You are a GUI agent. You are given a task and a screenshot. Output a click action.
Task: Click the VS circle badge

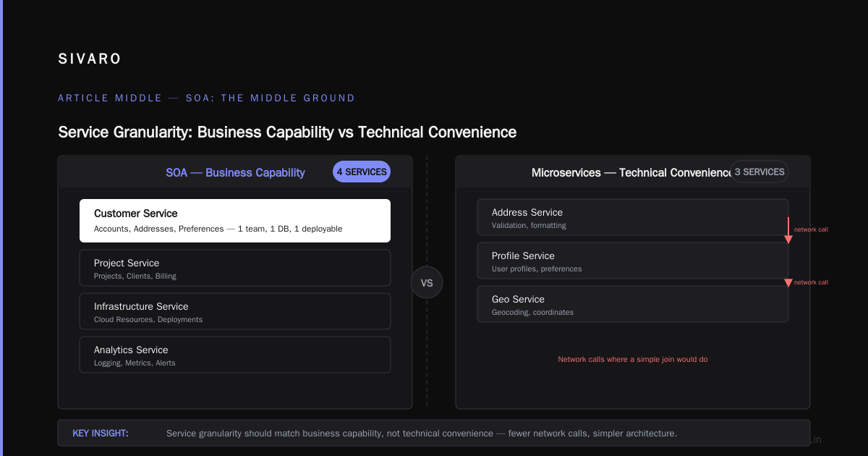(x=427, y=283)
